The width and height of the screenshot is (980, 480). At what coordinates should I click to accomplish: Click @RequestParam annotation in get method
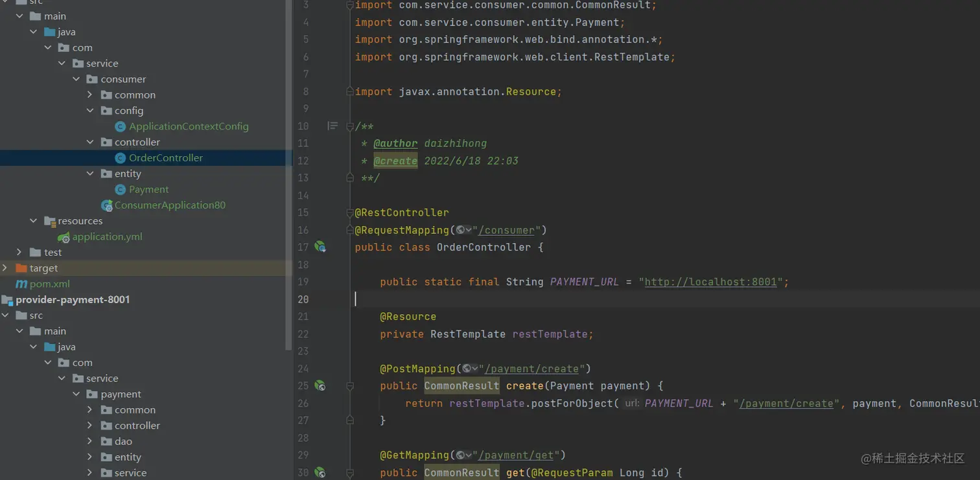572,473
